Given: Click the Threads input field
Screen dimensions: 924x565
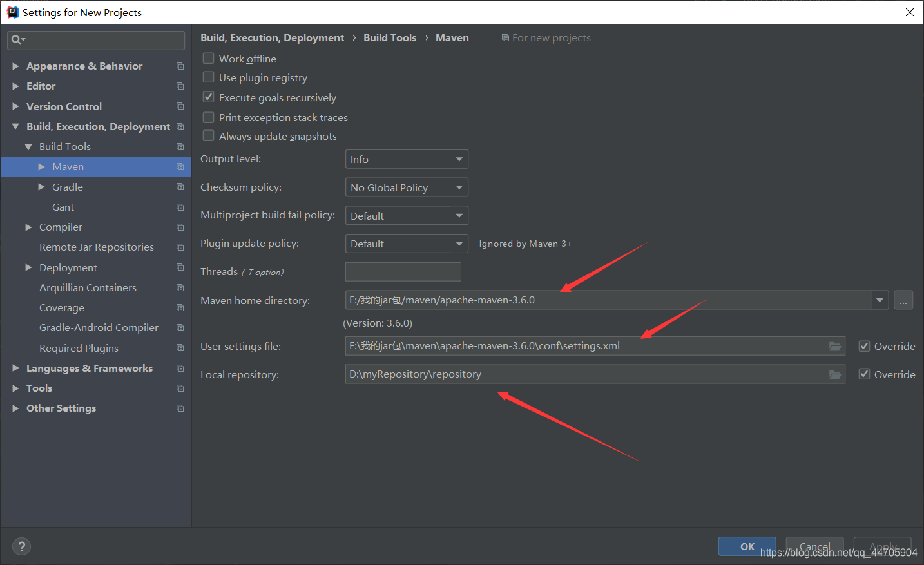Looking at the screenshot, I should pos(403,272).
